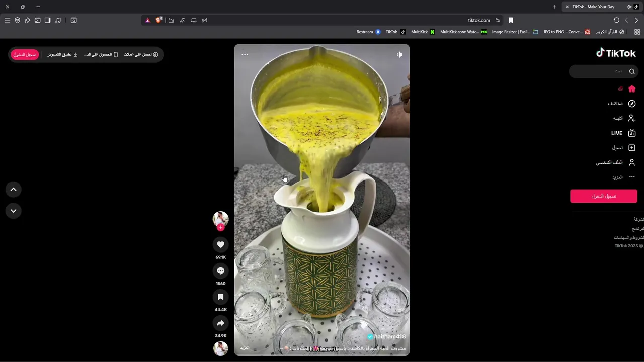Viewport: 644px width, 362px height.
Task: Open the MultiKick bookmark
Action: 423,32
